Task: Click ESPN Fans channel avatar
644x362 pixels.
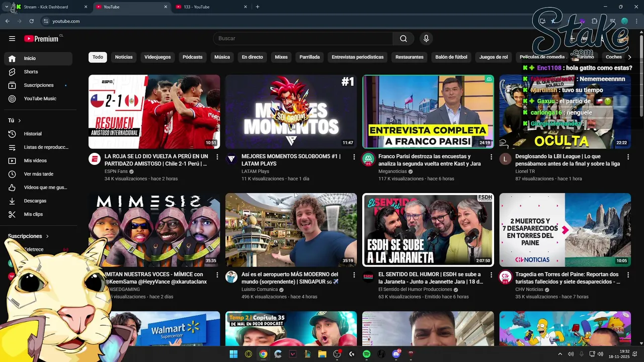Action: tap(95, 159)
